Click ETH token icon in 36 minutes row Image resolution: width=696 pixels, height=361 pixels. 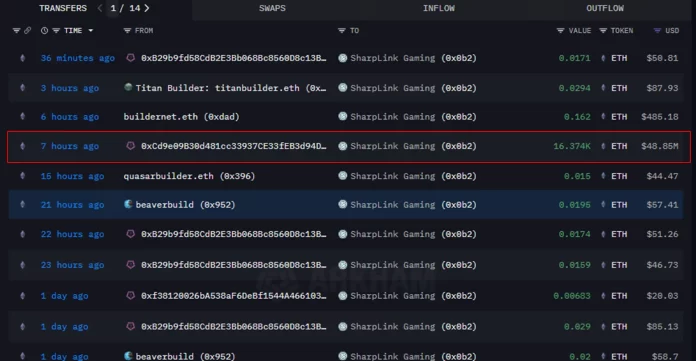(x=603, y=58)
